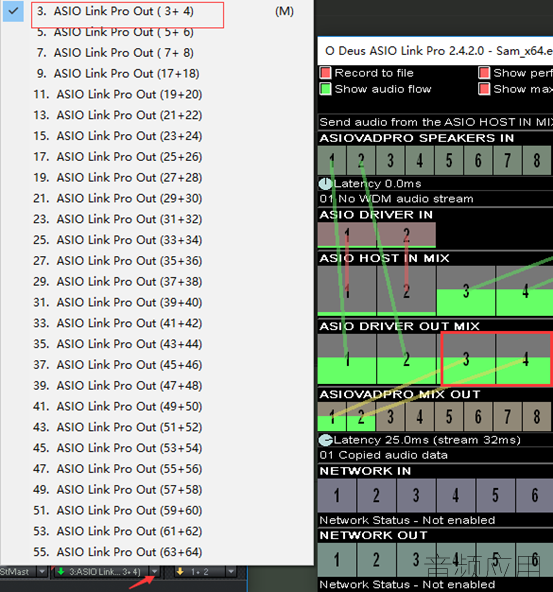Toggle the Show perf checkbox
The width and height of the screenshot is (553, 592).
coord(484,72)
